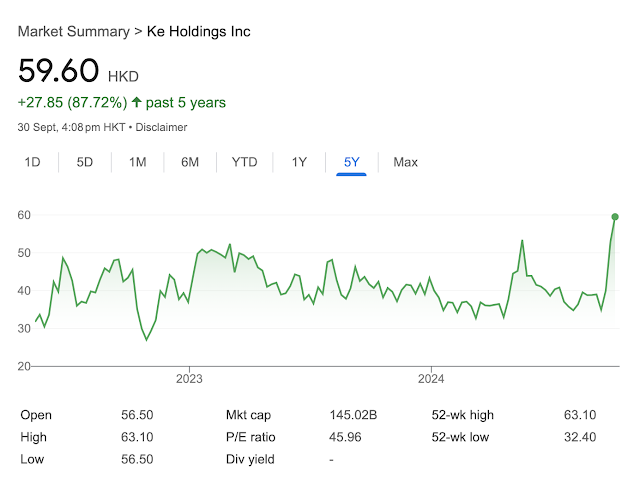Click the 2024 axis label
The height and width of the screenshot is (477, 640).
pyautogui.click(x=431, y=379)
